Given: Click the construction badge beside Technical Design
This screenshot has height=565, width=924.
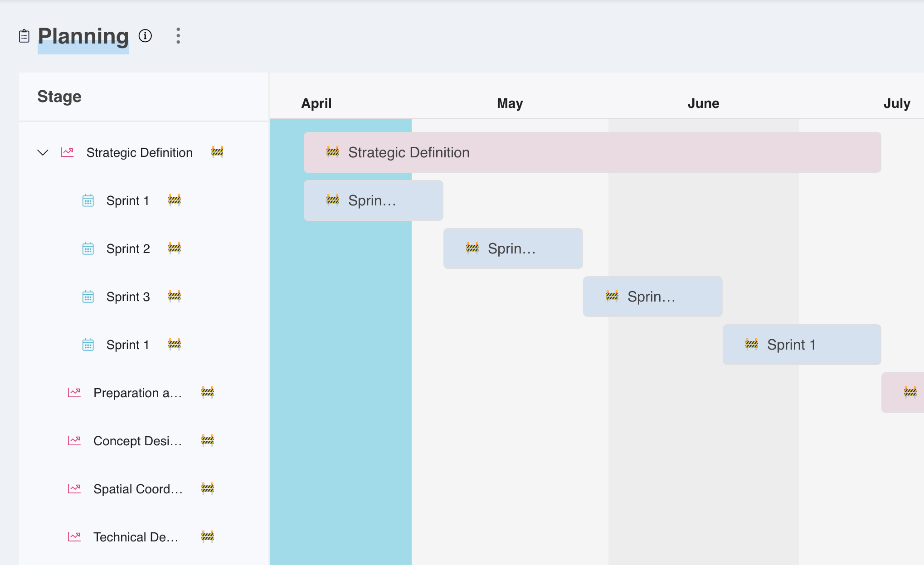Looking at the screenshot, I should (208, 536).
